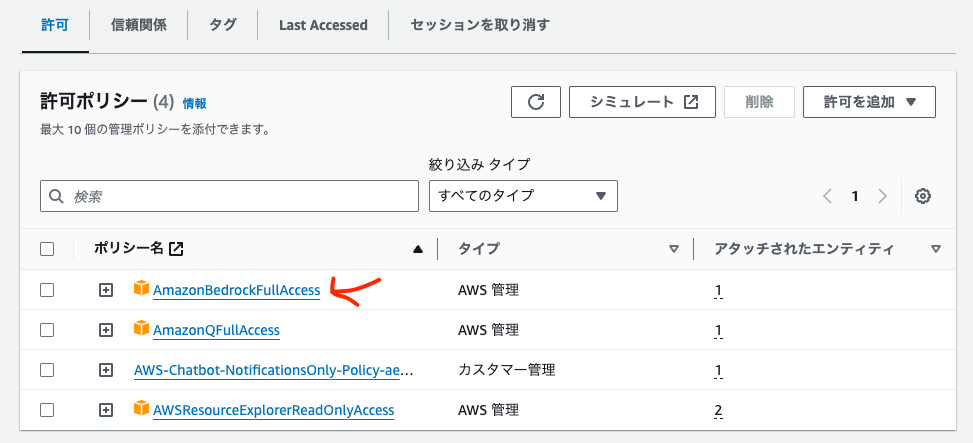973x443 pixels.
Task: Toggle the select-all policies header checkbox
Action: pos(46,249)
